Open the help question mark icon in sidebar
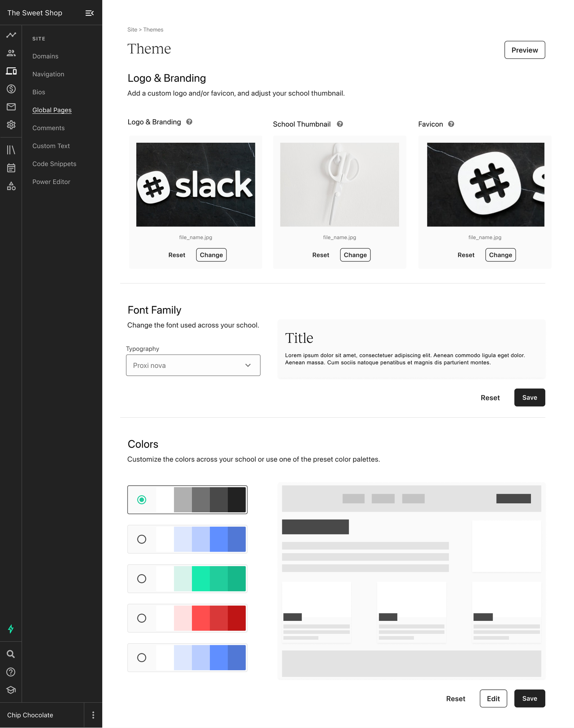Screen dimensions: 574x728 click(11, 672)
